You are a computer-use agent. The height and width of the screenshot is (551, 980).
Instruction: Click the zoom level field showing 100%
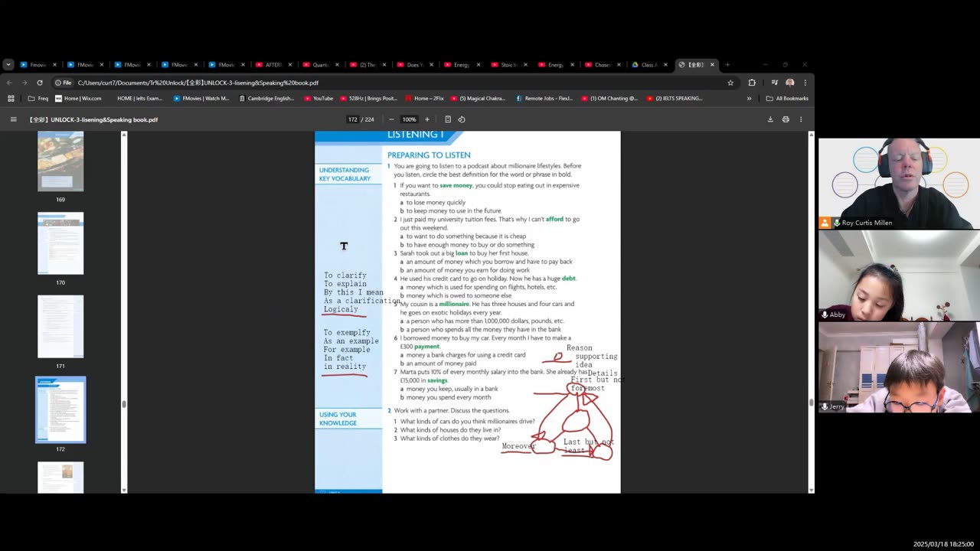coord(409,119)
